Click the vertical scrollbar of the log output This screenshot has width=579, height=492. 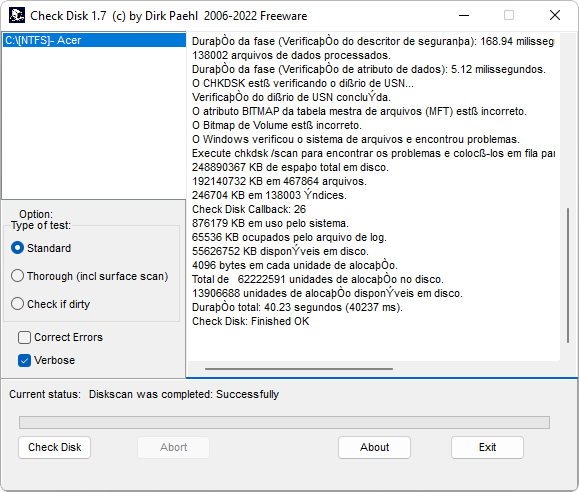pos(568,276)
